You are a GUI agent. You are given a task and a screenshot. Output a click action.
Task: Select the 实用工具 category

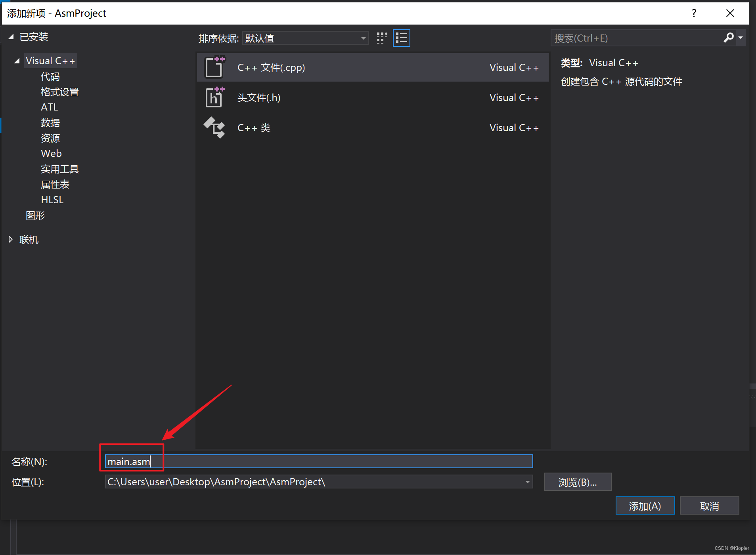tap(60, 169)
